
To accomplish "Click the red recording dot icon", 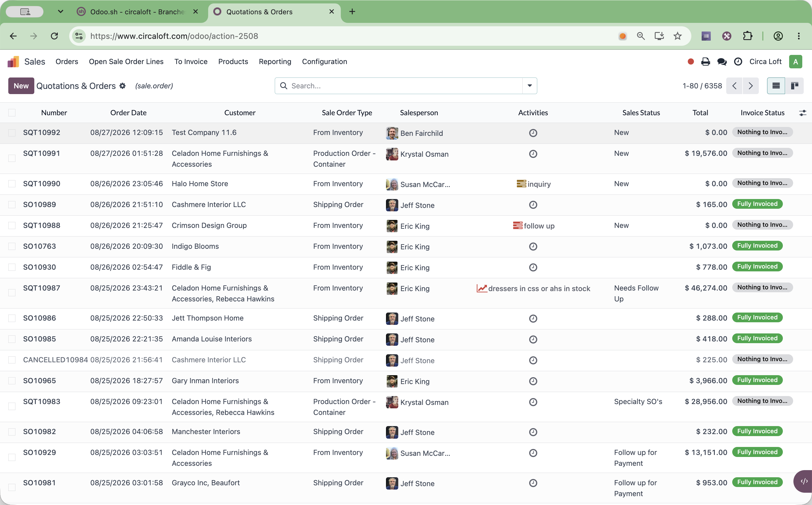I will point(691,61).
